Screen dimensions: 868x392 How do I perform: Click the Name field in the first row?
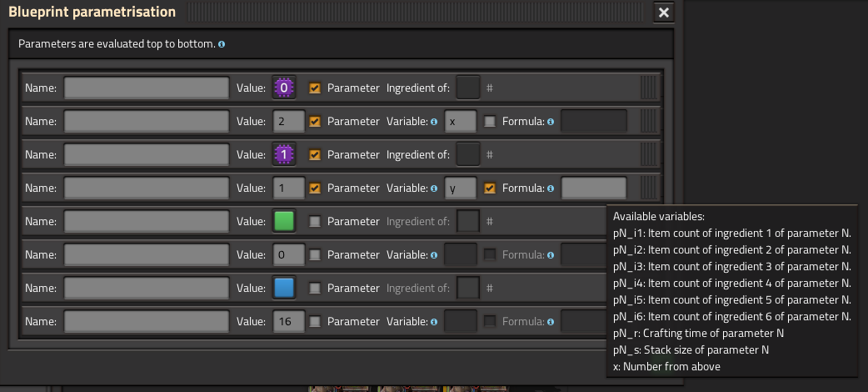[x=147, y=88]
